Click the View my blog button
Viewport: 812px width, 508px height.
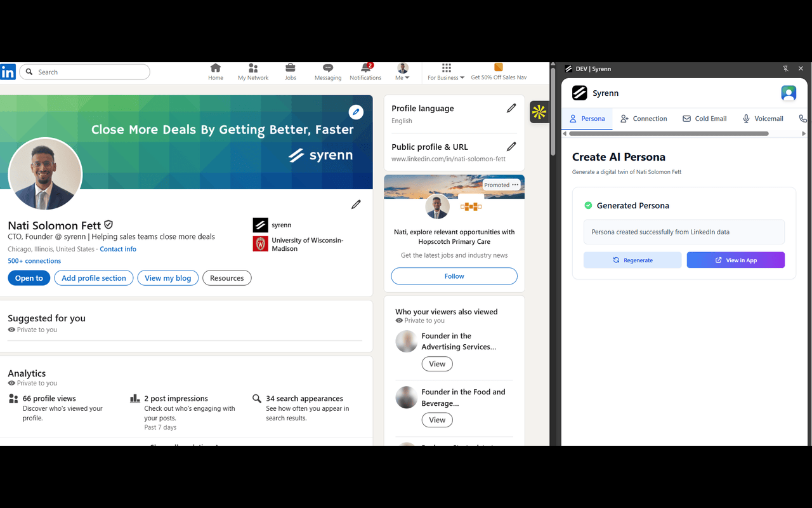168,278
